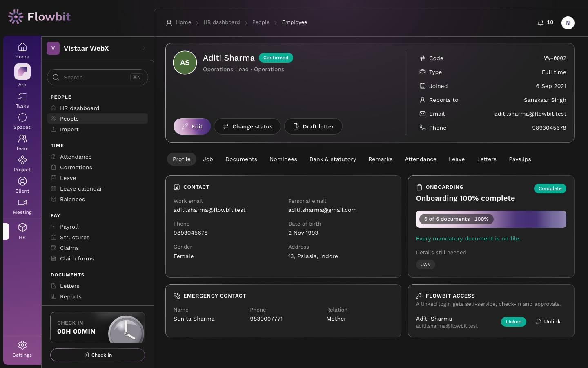Switch to the Nominees tab

coord(283,159)
